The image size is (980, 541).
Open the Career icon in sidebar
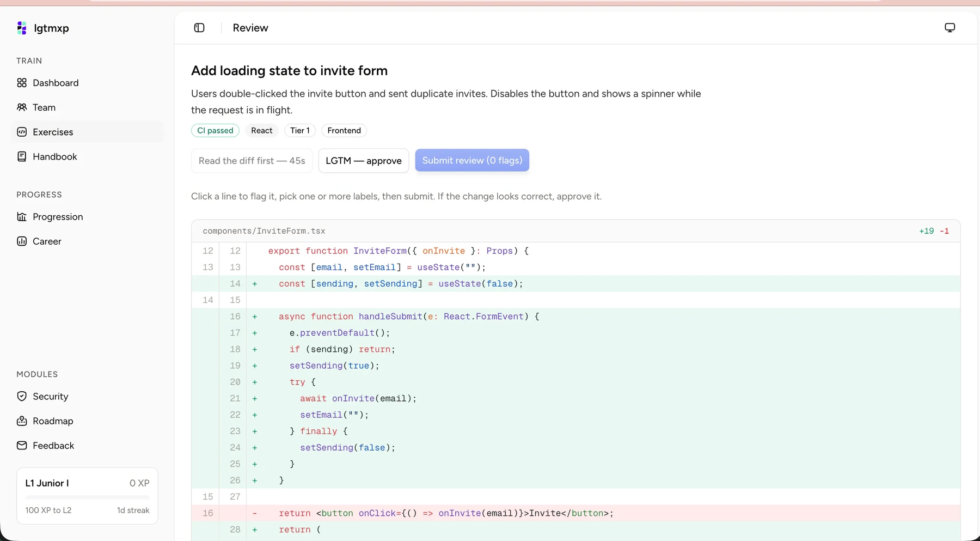coord(22,241)
